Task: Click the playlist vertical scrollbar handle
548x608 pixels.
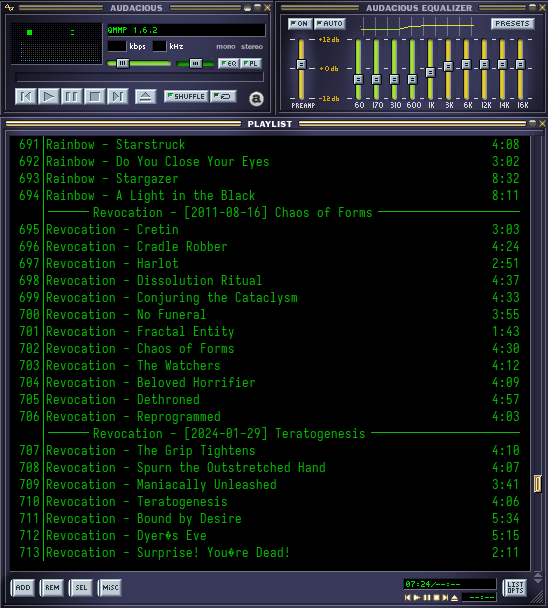Action: point(538,484)
